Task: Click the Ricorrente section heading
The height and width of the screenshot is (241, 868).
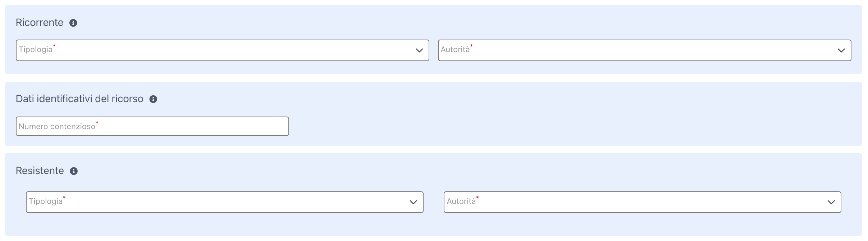Action: (x=40, y=23)
